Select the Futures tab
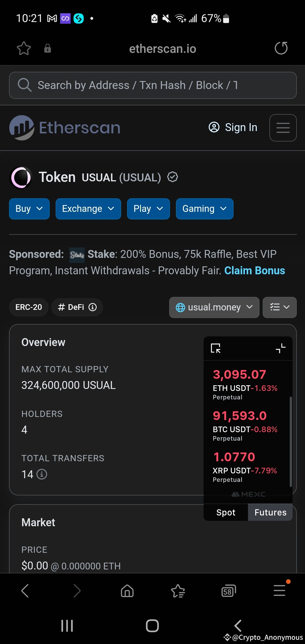Screen dimensions: 305x644 coord(270,512)
